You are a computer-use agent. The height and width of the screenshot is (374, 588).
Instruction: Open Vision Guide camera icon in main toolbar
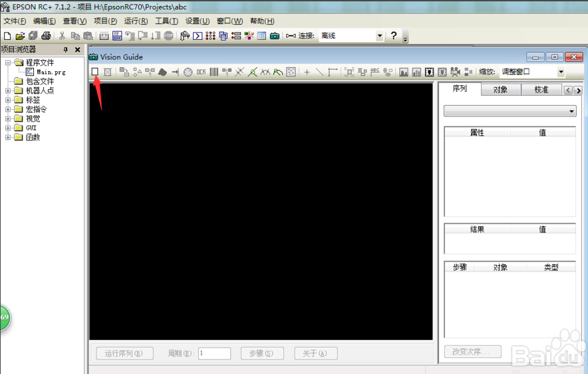pos(275,36)
